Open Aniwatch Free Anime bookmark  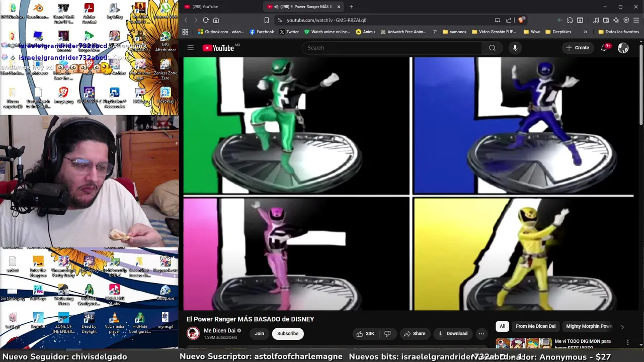point(403,32)
